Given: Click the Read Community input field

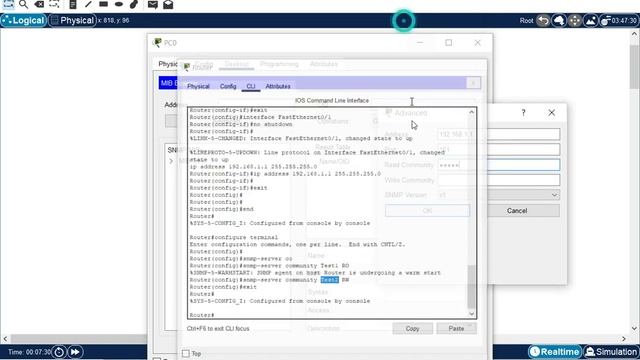Looking at the screenshot, I should click(498, 165).
